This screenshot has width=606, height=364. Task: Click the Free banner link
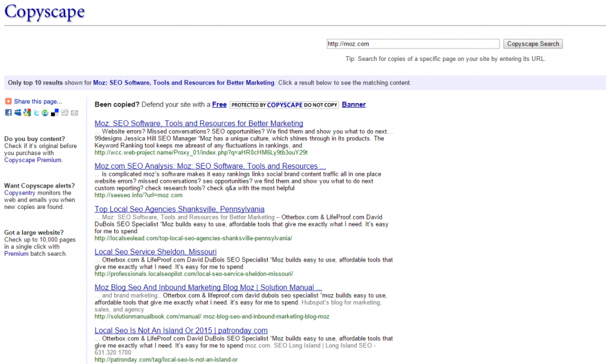(219, 105)
